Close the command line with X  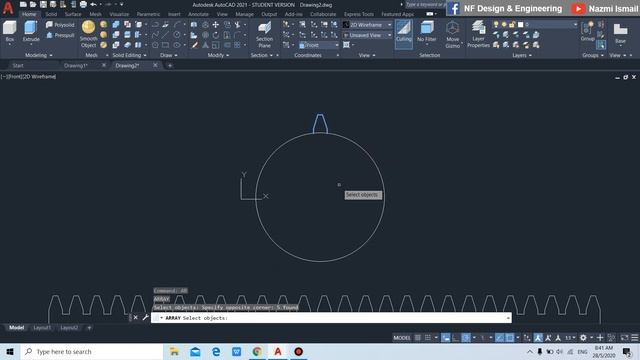[136, 318]
